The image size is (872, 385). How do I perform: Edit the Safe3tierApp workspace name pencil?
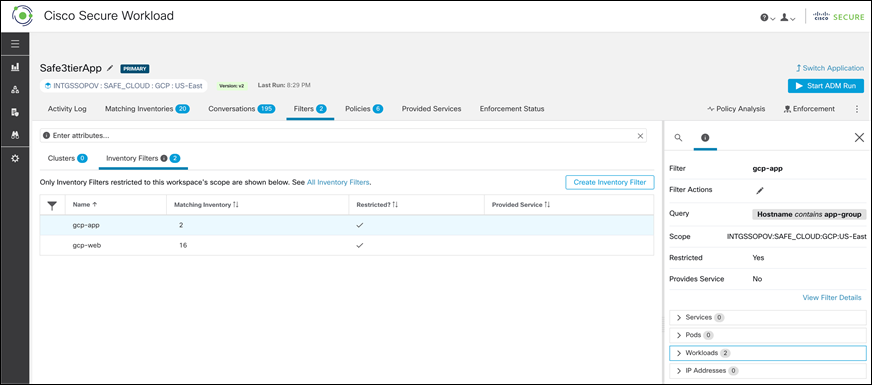coord(110,68)
